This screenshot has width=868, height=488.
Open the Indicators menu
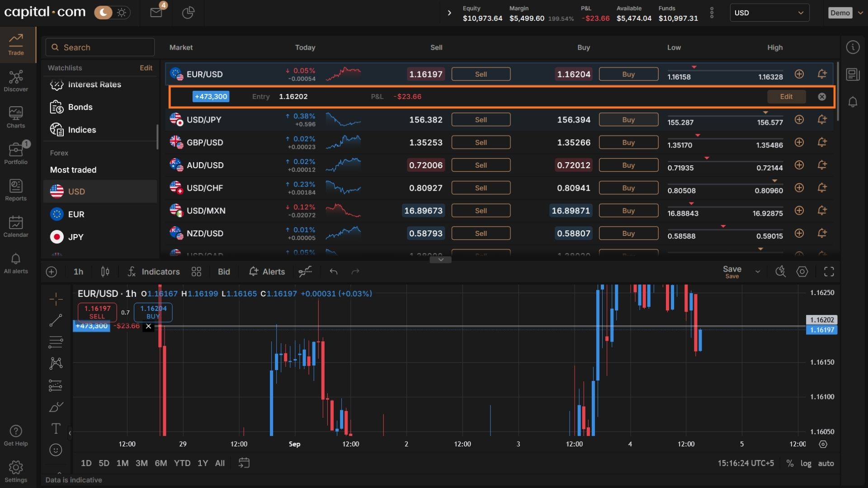point(154,272)
